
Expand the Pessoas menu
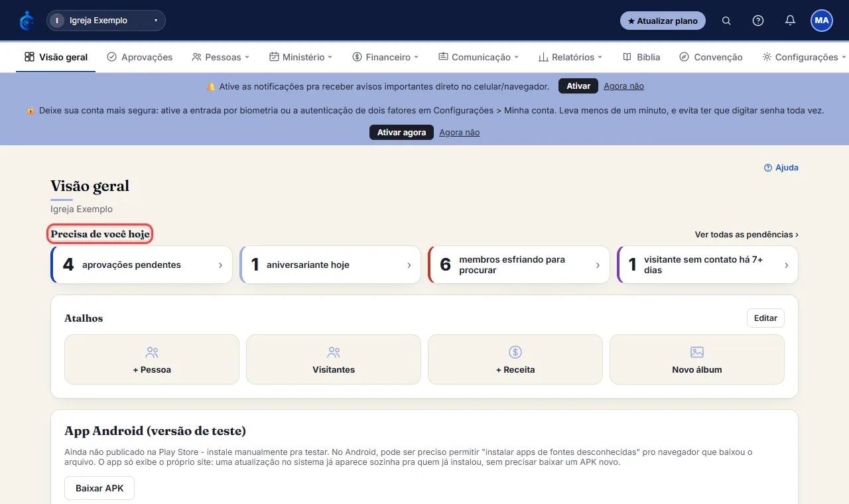221,57
